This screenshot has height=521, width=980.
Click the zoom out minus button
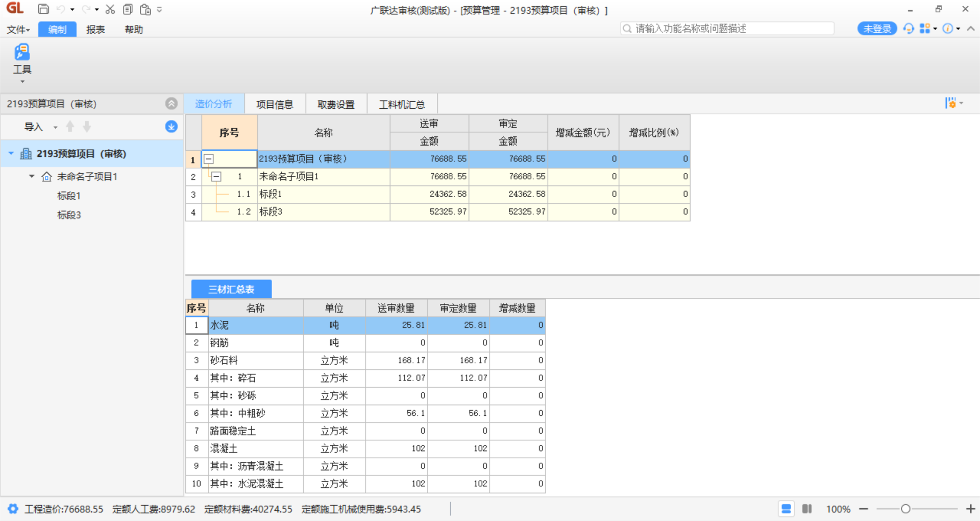(x=864, y=509)
